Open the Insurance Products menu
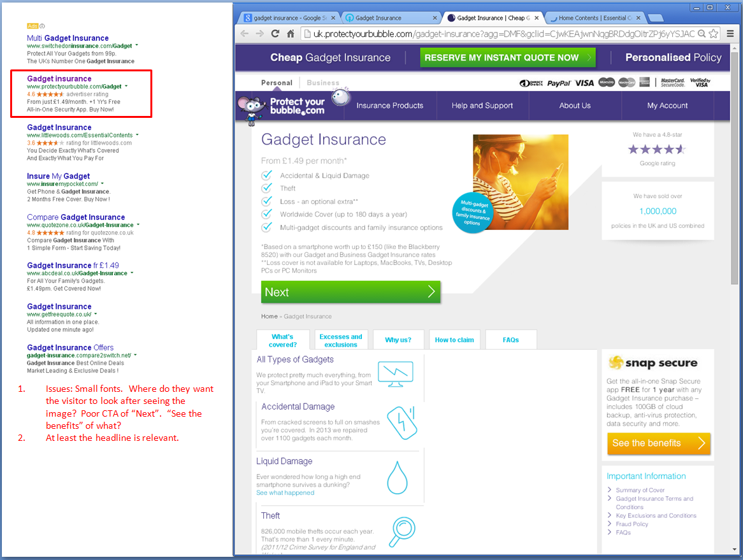Viewport: 743px width, 560px height. coord(390,106)
